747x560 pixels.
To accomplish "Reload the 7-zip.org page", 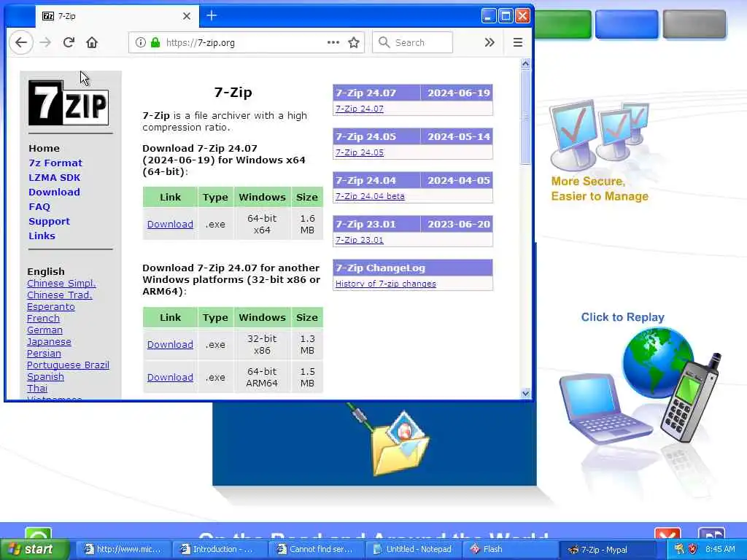I will [x=69, y=42].
